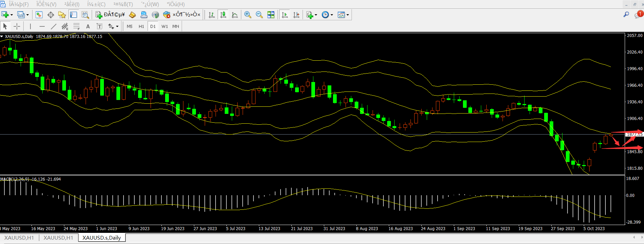
Task: Click the New Order button
Action: click(110, 15)
